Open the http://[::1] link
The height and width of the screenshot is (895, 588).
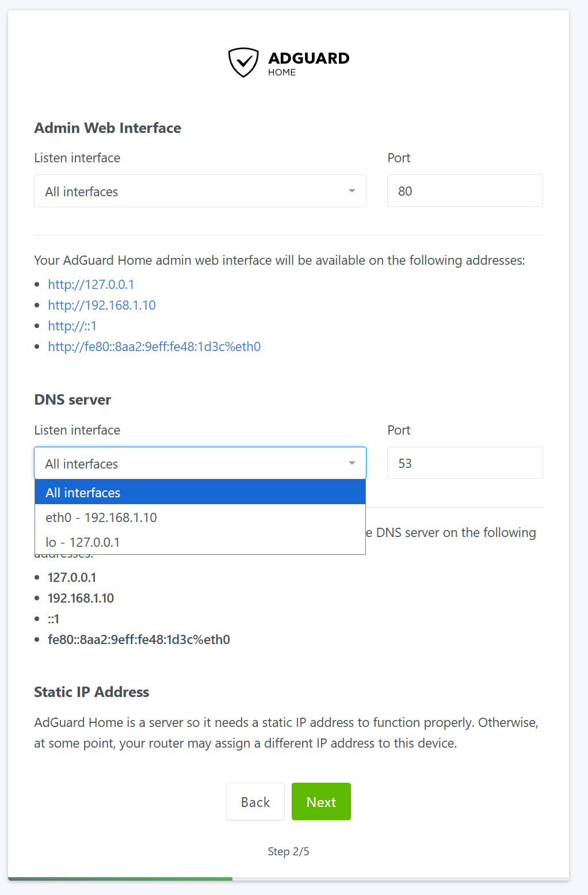[x=72, y=326]
